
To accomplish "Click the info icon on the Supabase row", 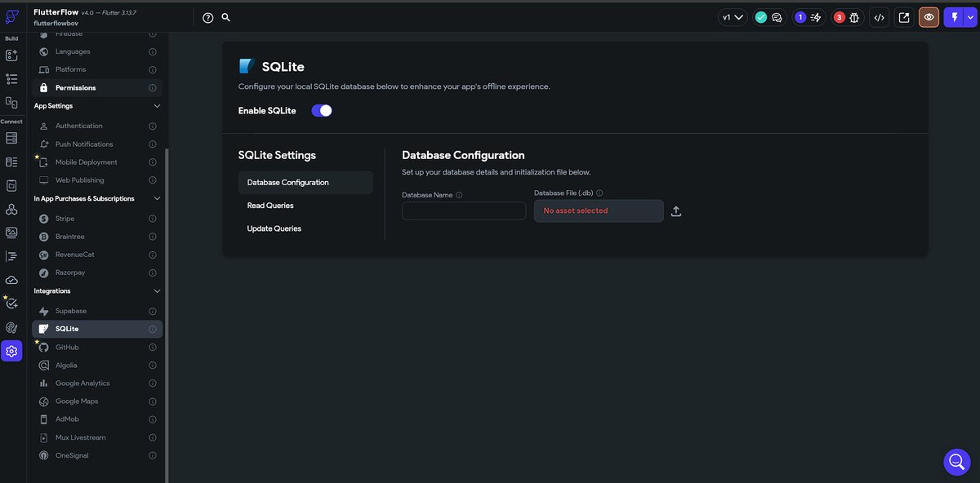I will point(153,311).
